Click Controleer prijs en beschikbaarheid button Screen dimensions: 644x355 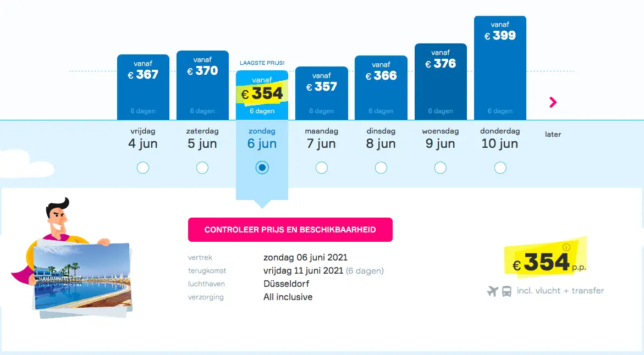point(290,229)
